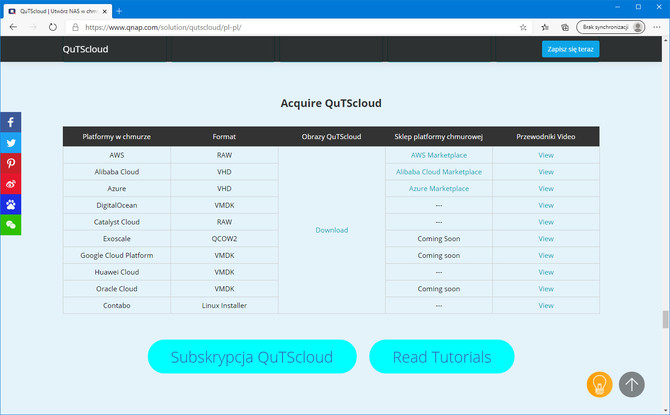Click the Exoscale platform cell
Viewport: 670px width, 415px height.
click(117, 238)
